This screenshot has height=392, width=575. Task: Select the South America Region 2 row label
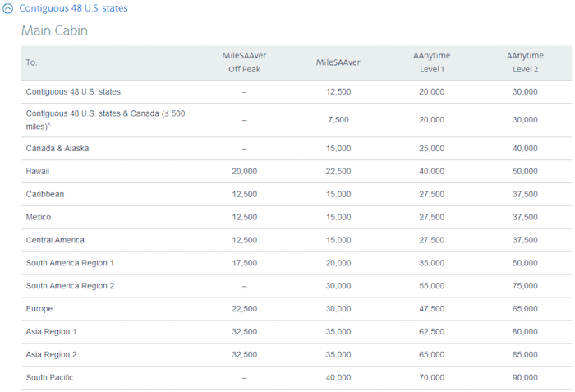pos(70,286)
